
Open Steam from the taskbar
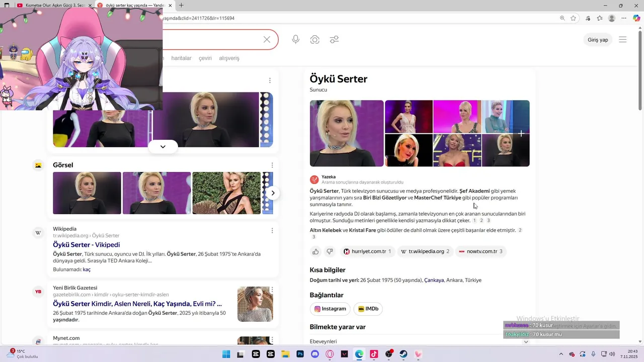(x=404, y=354)
